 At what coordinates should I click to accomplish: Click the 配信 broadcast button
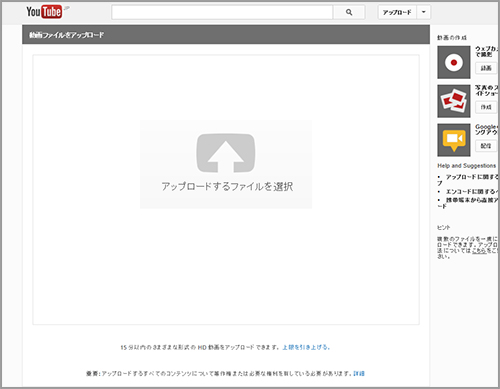coord(486,146)
